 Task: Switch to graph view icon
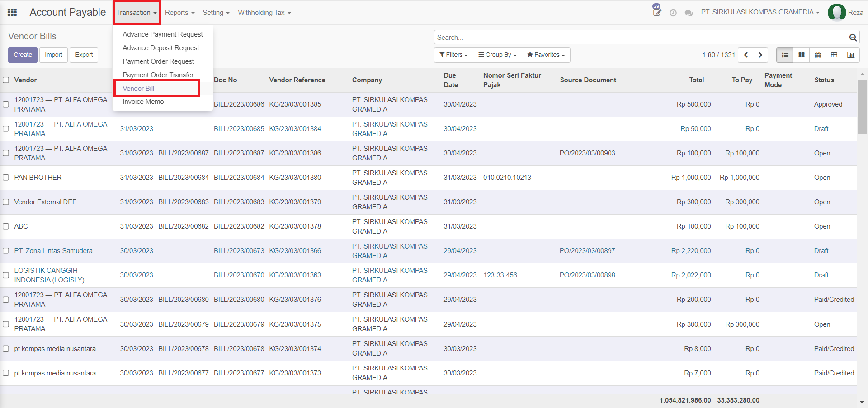pyautogui.click(x=851, y=55)
